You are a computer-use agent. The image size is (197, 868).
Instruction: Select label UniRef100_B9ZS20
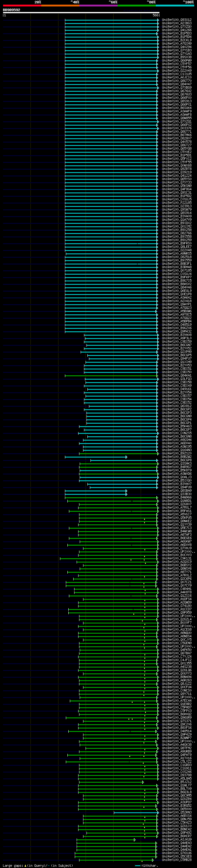[x=177, y=454]
